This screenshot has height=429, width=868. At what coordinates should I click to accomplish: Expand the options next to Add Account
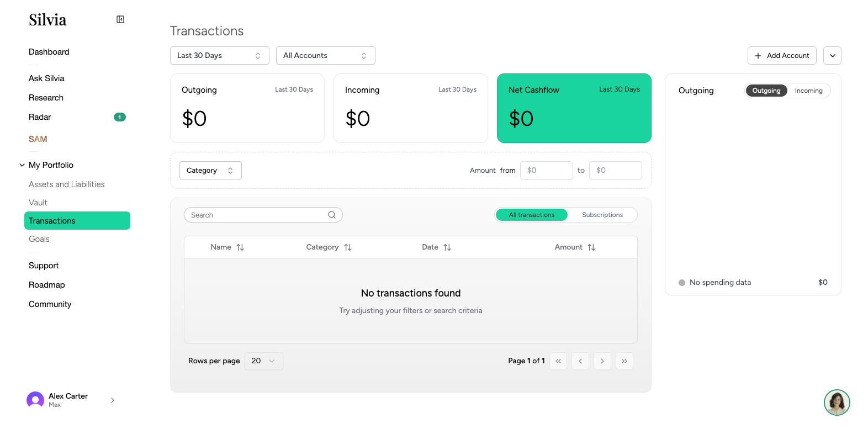pyautogui.click(x=833, y=56)
